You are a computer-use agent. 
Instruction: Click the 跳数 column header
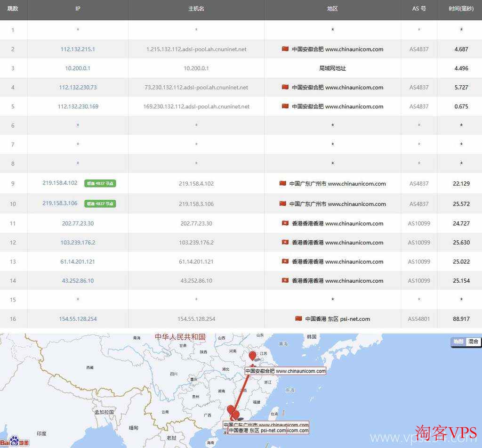point(13,8)
